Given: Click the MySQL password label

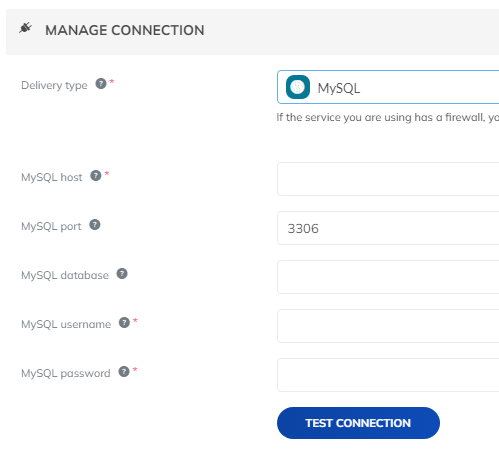Looking at the screenshot, I should click(66, 373).
